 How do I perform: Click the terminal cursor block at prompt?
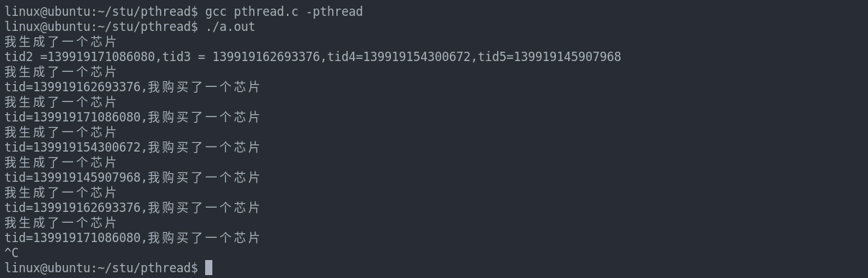[209, 268]
